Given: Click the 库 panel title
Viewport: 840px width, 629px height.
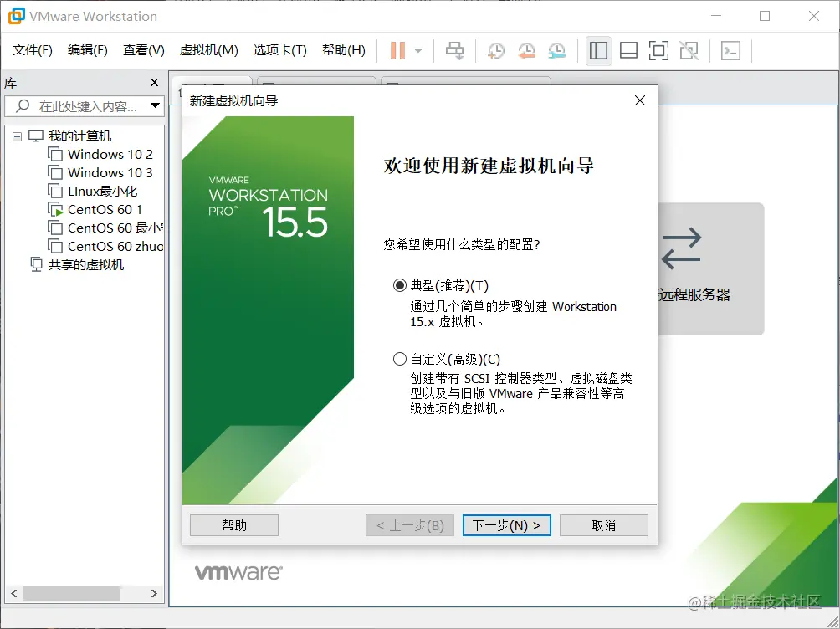Looking at the screenshot, I should coord(11,83).
